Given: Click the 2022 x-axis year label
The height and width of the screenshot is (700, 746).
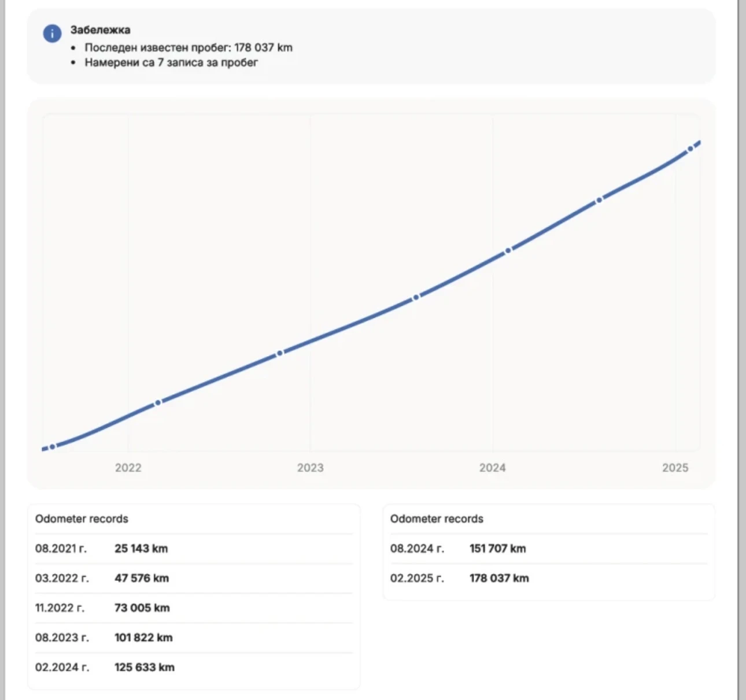Looking at the screenshot, I should tap(128, 468).
